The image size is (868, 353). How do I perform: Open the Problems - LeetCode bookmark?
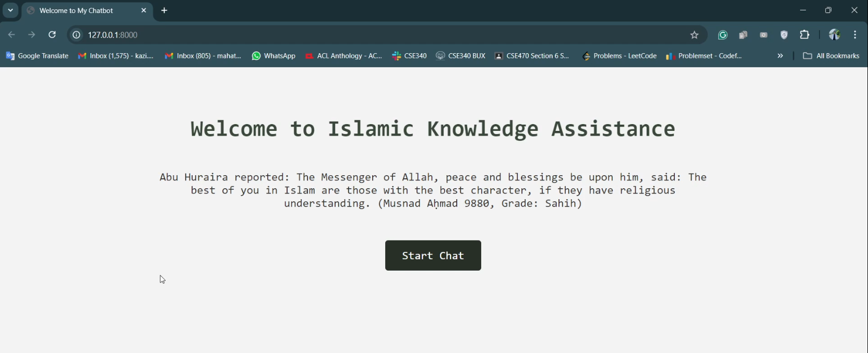click(620, 56)
